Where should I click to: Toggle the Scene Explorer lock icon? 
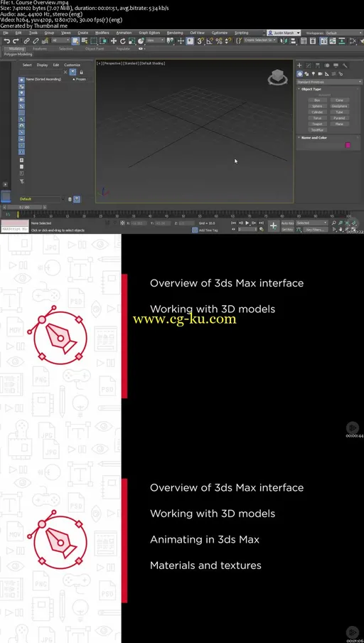click(x=81, y=72)
